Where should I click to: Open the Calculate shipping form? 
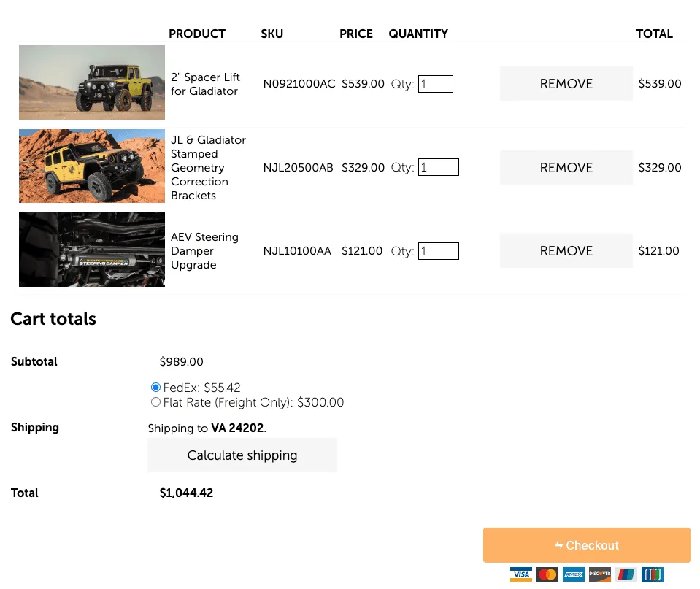(x=242, y=455)
